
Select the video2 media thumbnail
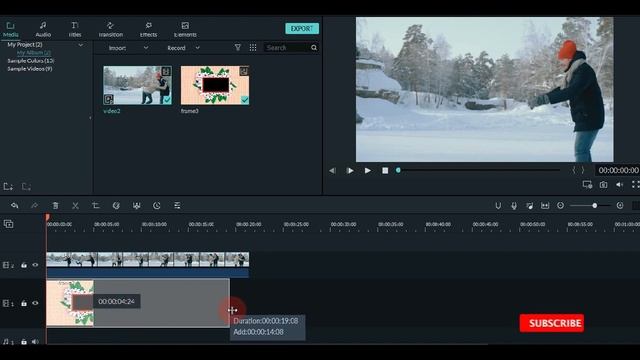[x=138, y=85]
